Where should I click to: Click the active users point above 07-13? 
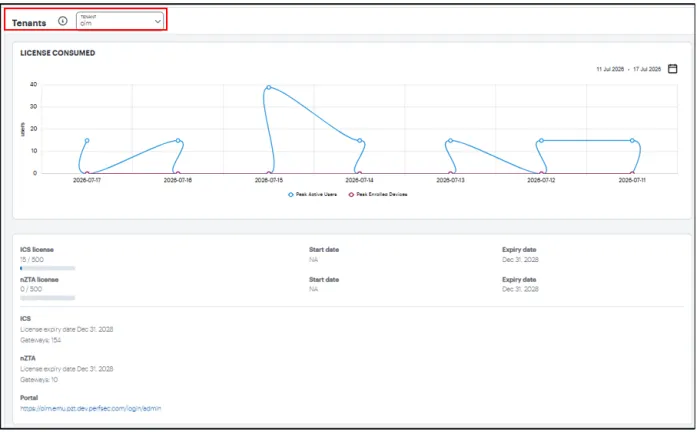[x=450, y=140]
